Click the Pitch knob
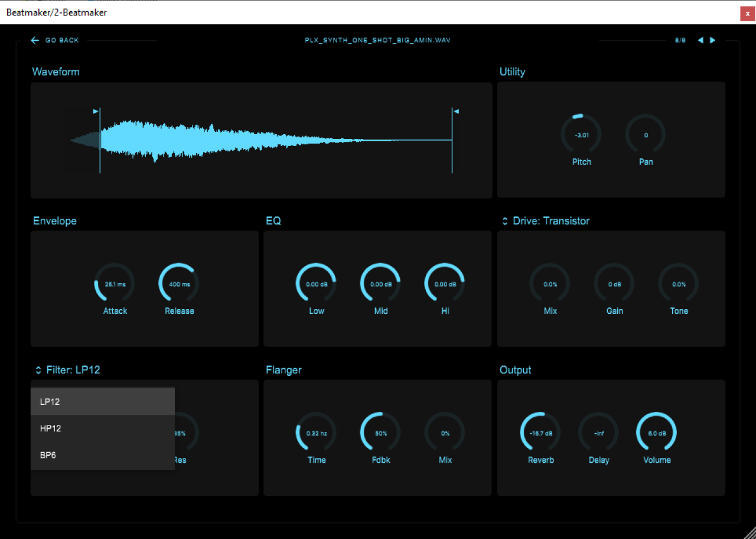The image size is (756, 539). [581, 135]
